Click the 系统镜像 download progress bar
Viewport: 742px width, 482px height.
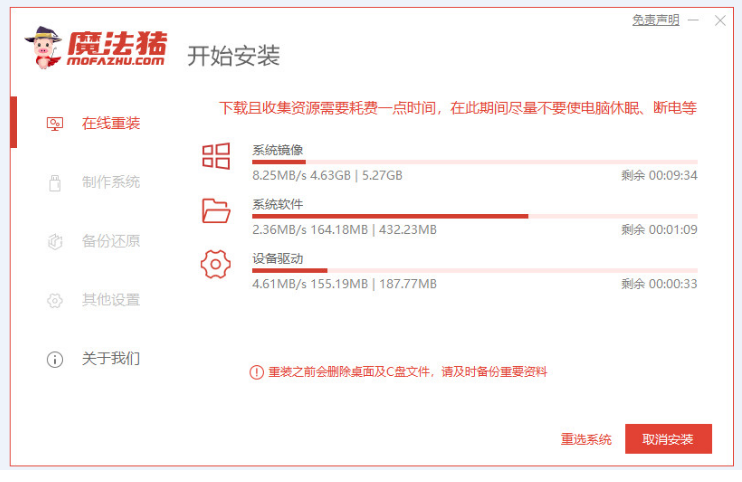pos(474,161)
